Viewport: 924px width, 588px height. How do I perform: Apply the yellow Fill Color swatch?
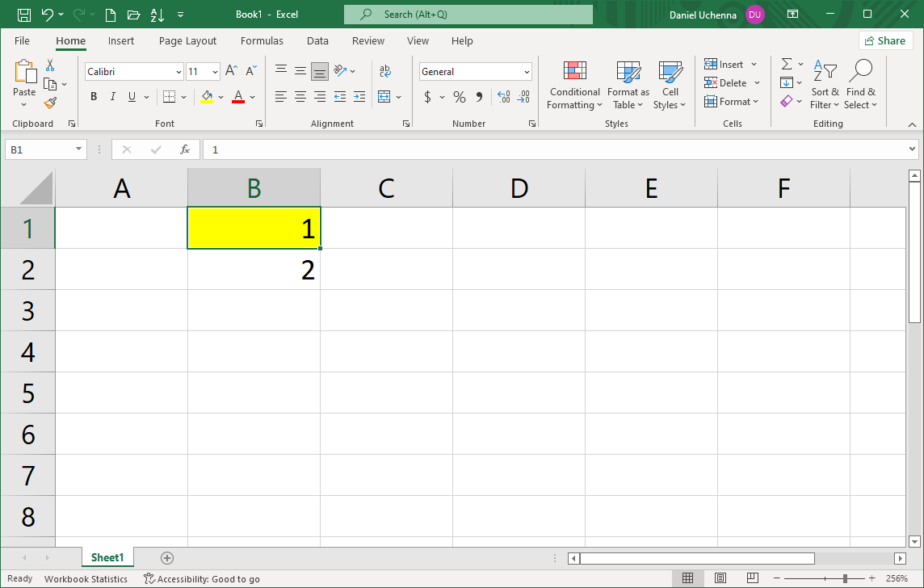coord(207,97)
